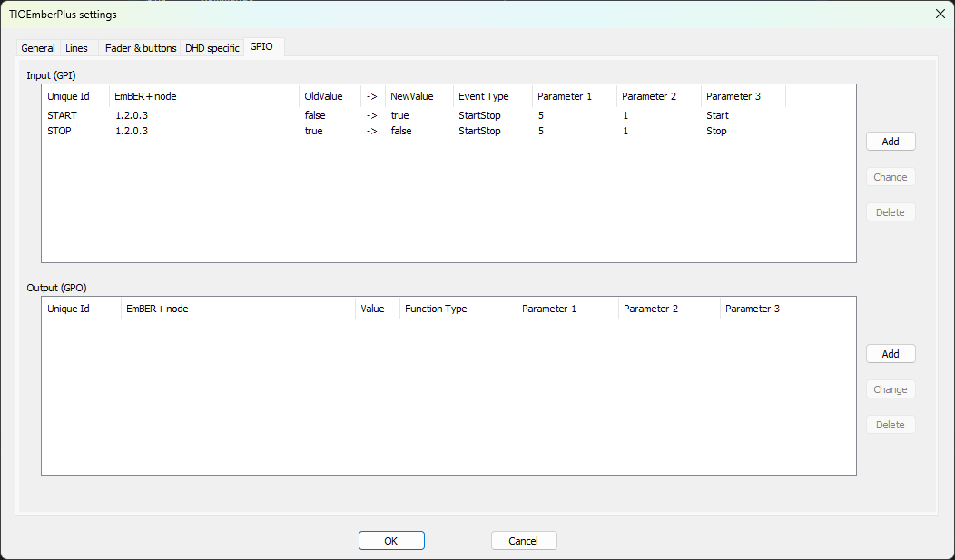
Task: Click StartStop event type in STOP row
Action: [479, 131]
